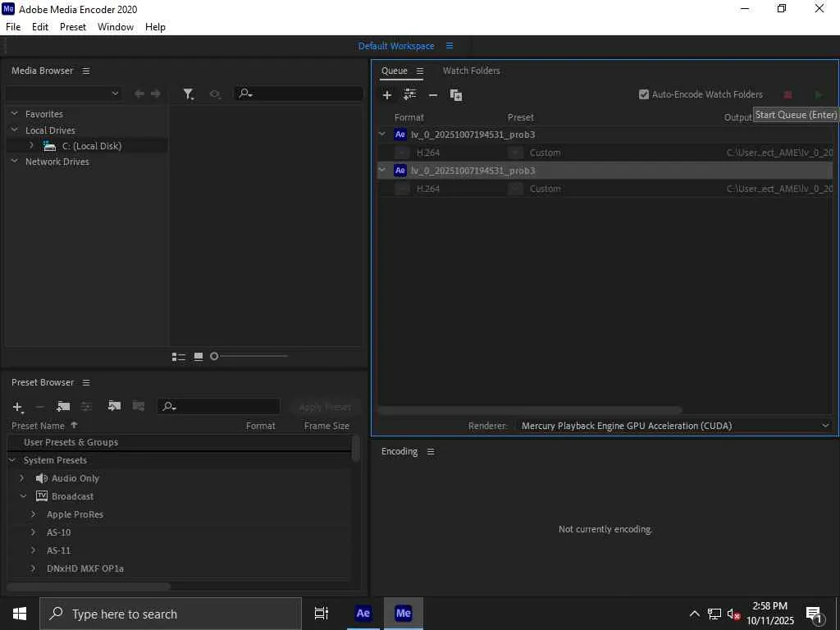Open the Encoding panel menu icon

tap(431, 452)
